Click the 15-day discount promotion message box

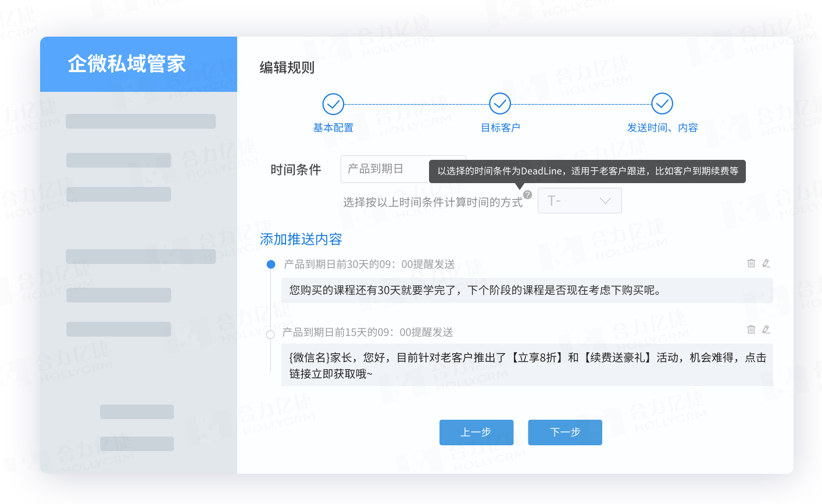click(527, 366)
